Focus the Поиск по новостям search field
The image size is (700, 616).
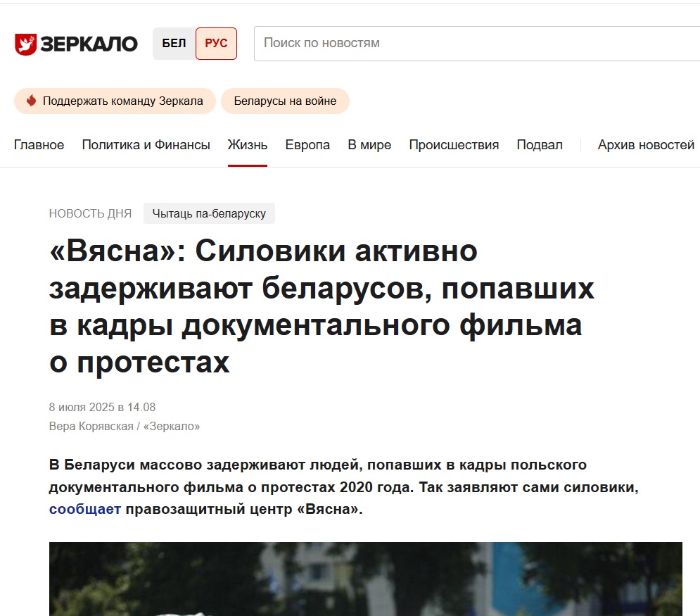pyautogui.click(x=477, y=44)
